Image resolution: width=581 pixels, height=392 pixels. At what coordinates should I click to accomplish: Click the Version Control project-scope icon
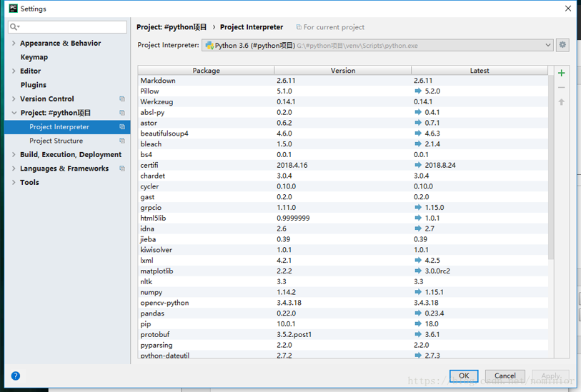(x=122, y=99)
